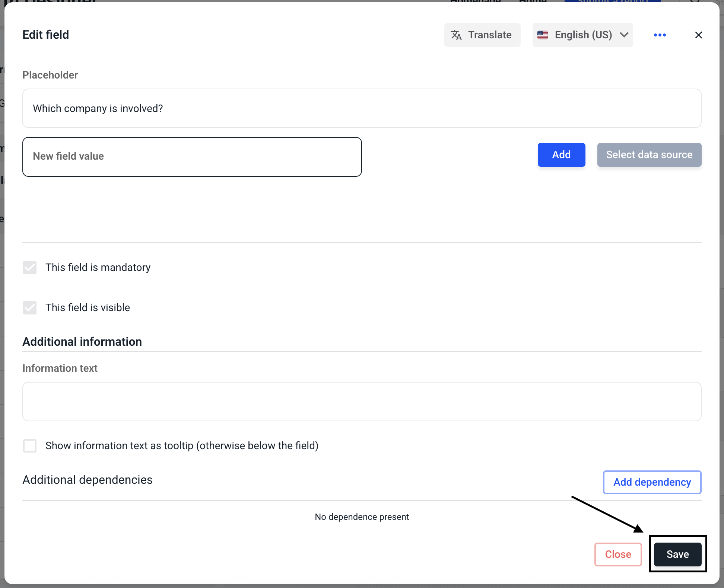Close the Edit field dialog with X
Viewport: 724px width, 588px height.
pos(698,35)
